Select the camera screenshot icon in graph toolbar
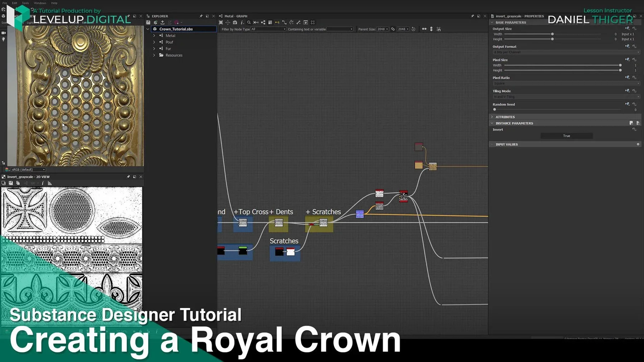 click(x=235, y=23)
